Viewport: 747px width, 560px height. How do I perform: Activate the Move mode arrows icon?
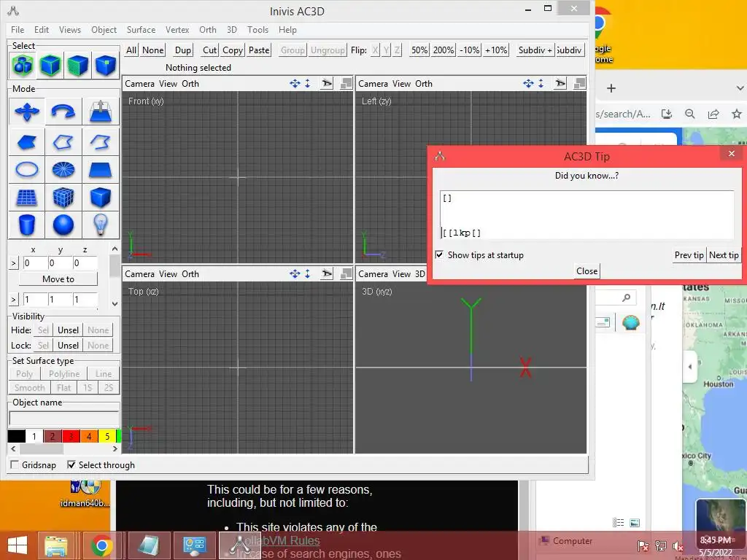pos(27,112)
